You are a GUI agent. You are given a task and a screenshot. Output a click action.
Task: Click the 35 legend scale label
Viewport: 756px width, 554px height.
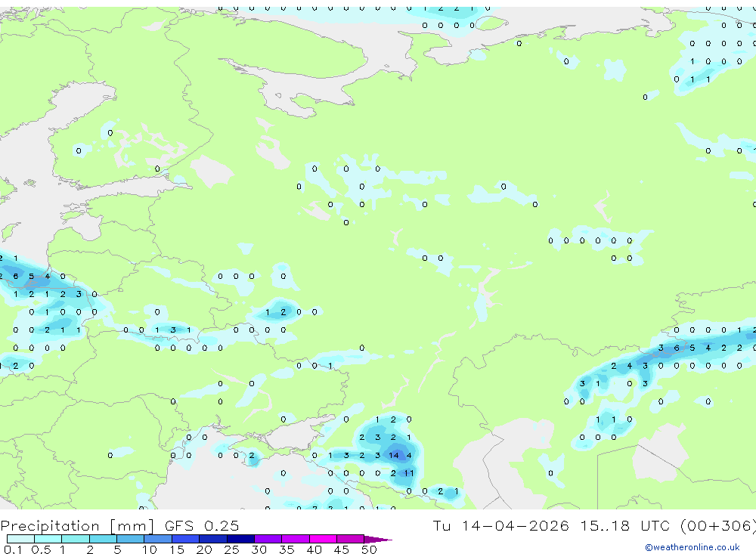[287, 549]
